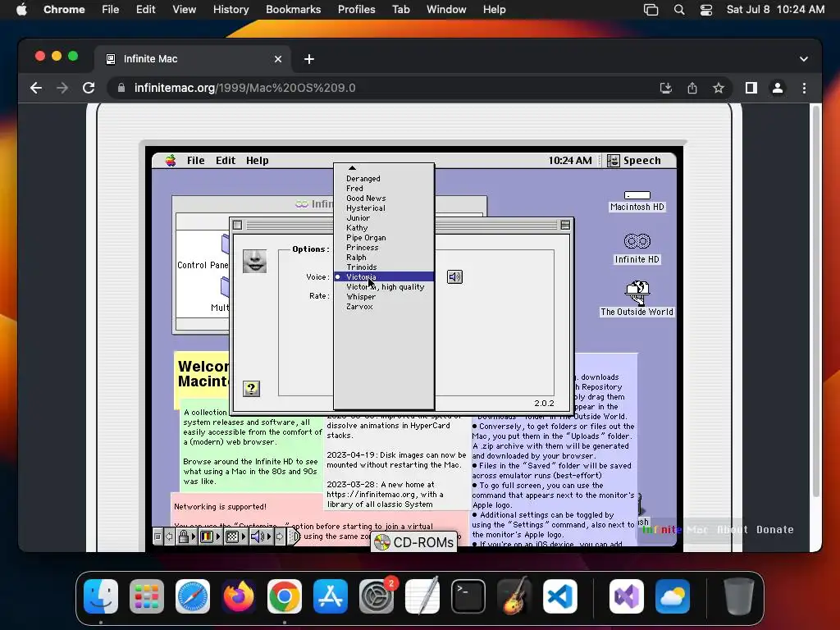Close the Infinite Mac tab

coord(278,59)
